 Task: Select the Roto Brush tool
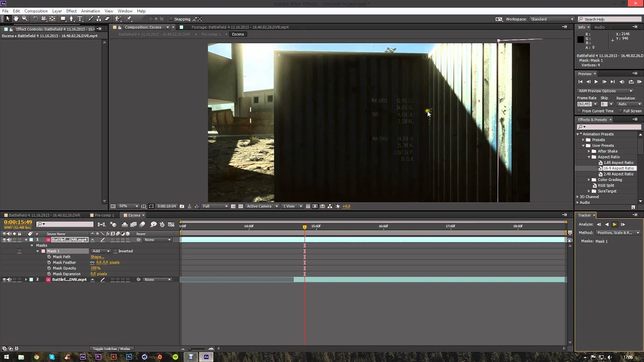(x=118, y=19)
